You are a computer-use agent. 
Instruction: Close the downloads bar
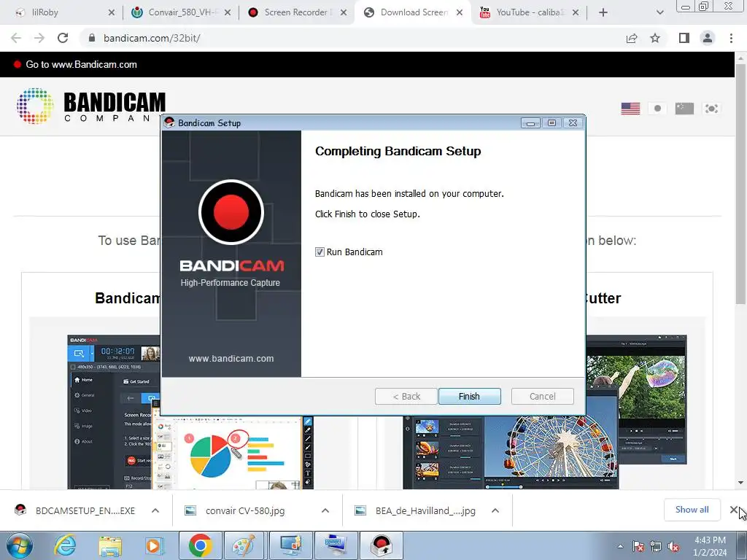[x=734, y=510]
